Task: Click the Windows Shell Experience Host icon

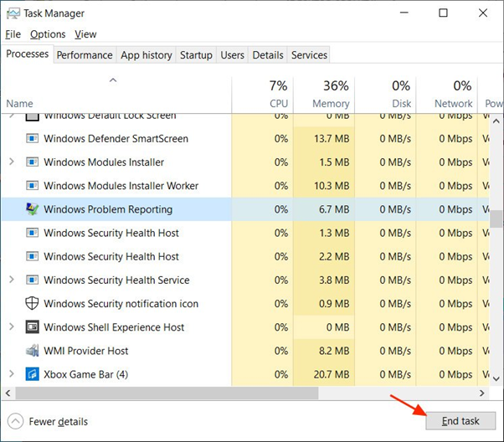Action: (x=32, y=327)
